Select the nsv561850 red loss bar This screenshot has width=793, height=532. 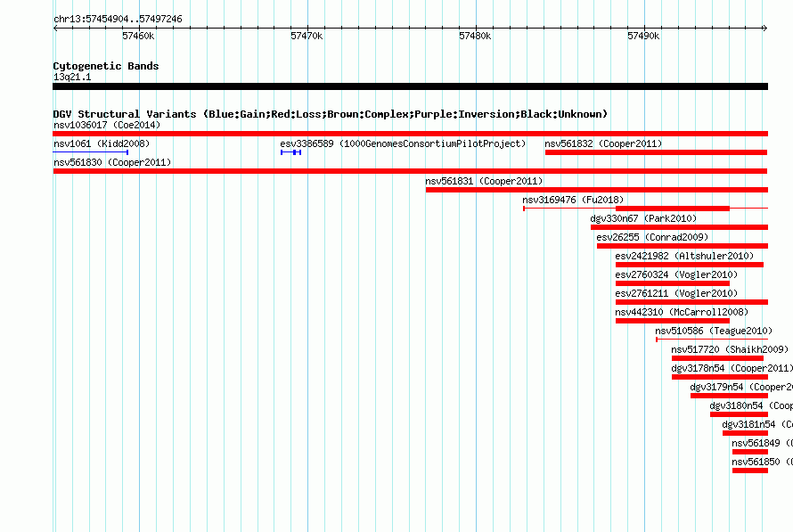[750, 471]
